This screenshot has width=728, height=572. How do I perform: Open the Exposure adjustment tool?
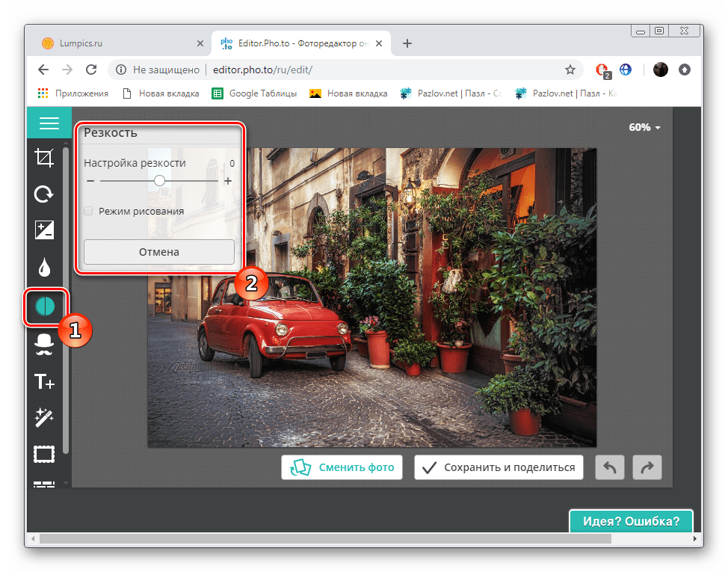pyautogui.click(x=44, y=230)
